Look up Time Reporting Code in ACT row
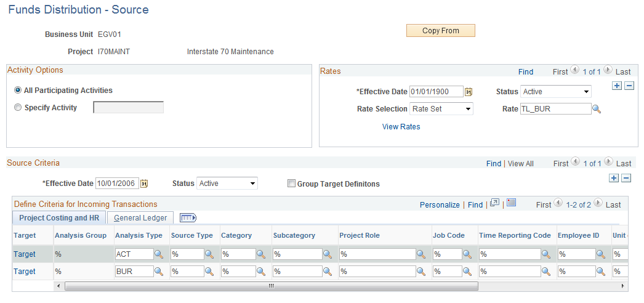Viewport: 644px width, 303px height. tap(546, 254)
